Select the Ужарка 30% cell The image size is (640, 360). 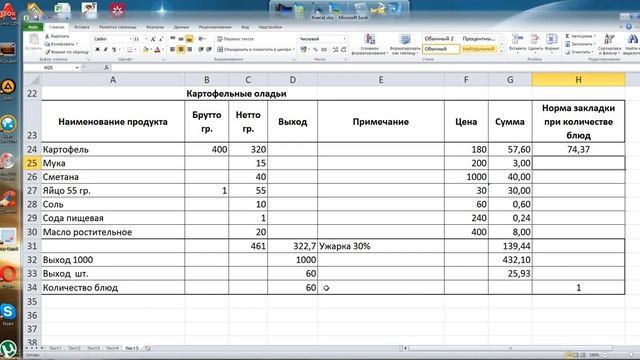tap(381, 246)
